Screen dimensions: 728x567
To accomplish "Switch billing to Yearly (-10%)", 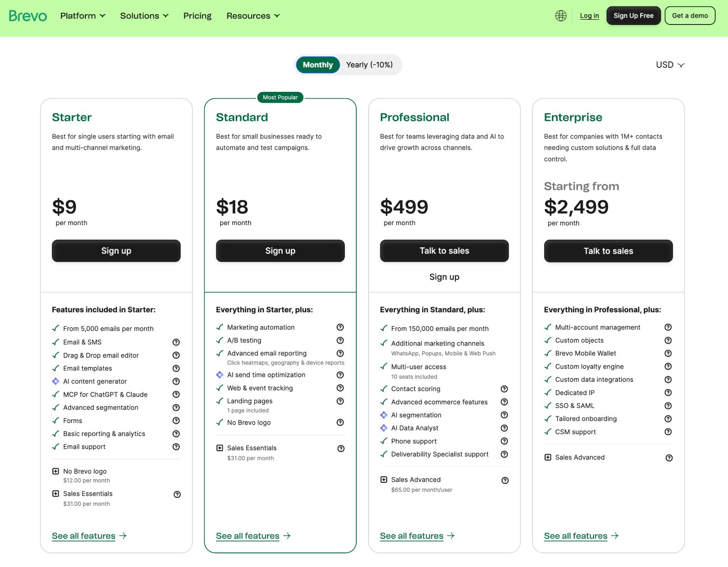I will (x=369, y=65).
